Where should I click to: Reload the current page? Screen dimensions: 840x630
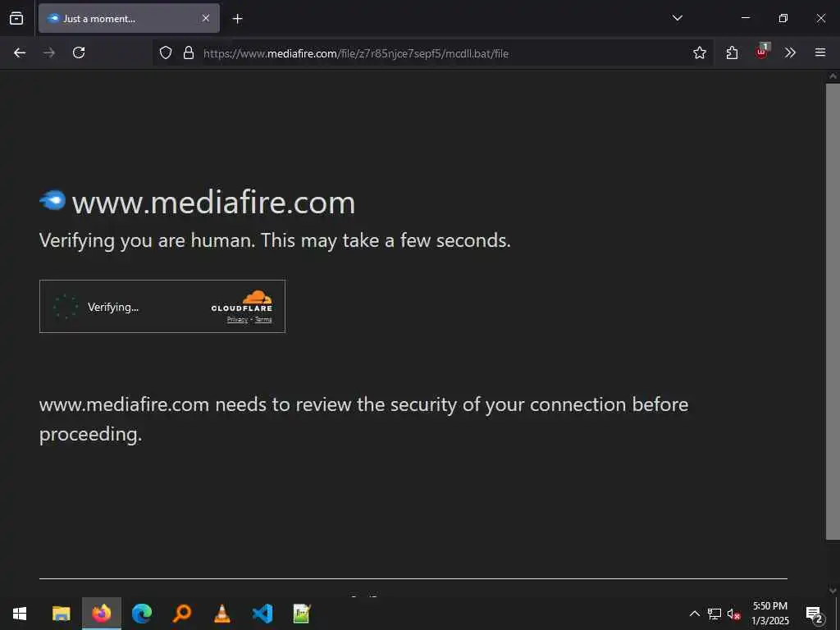point(79,52)
